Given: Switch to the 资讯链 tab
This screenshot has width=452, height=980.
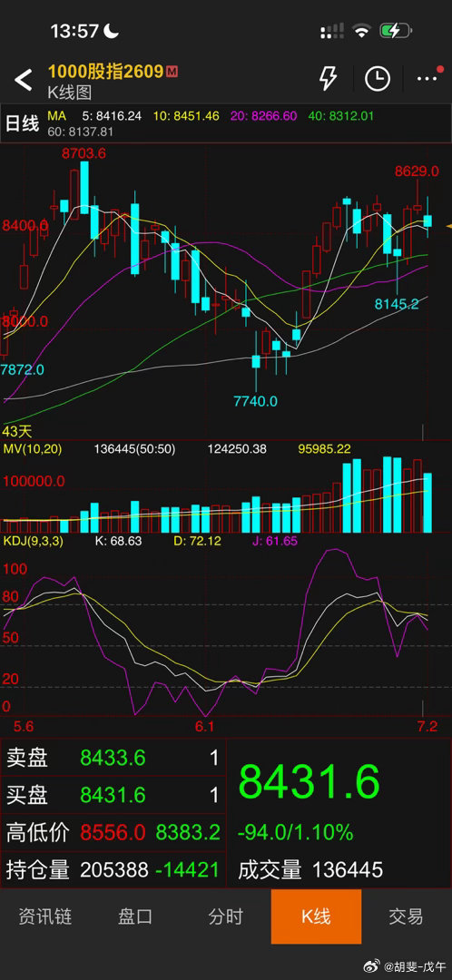Looking at the screenshot, I should [x=45, y=916].
